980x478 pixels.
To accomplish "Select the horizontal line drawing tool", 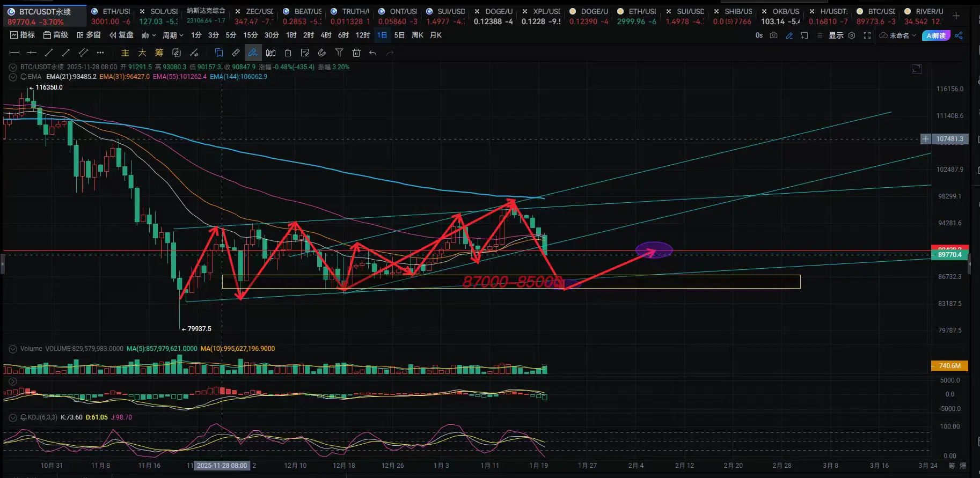I will tap(14, 53).
